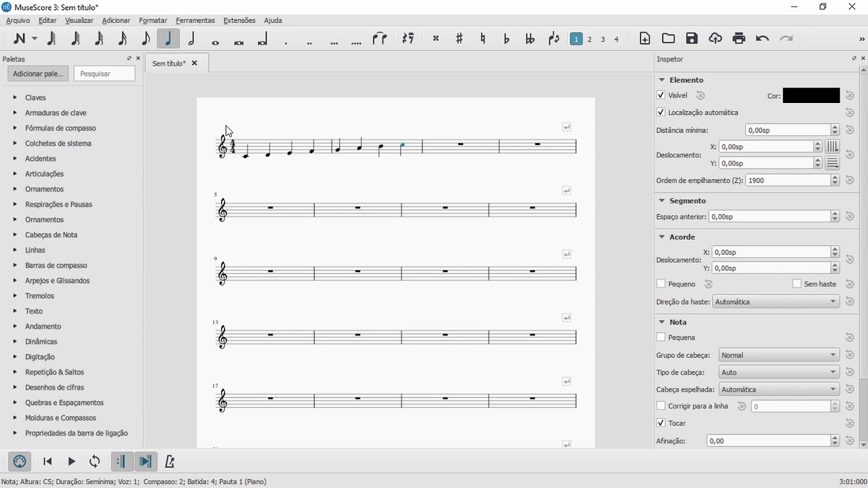Collapse the Segmento inspector section
The image size is (868, 488).
pos(662,201)
